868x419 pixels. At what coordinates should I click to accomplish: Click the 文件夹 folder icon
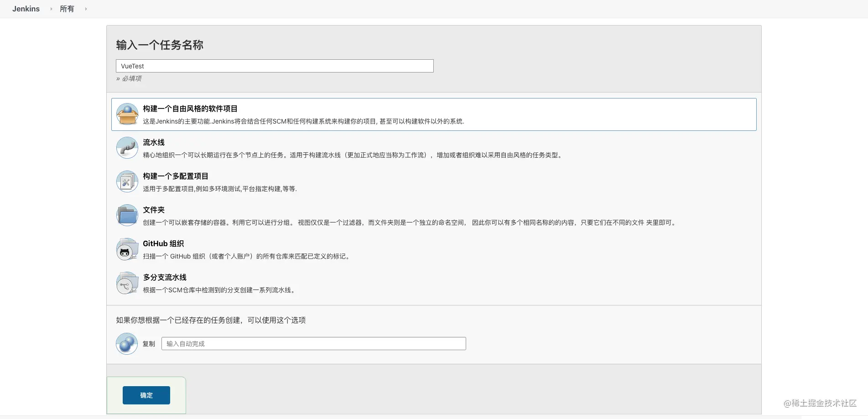(127, 215)
